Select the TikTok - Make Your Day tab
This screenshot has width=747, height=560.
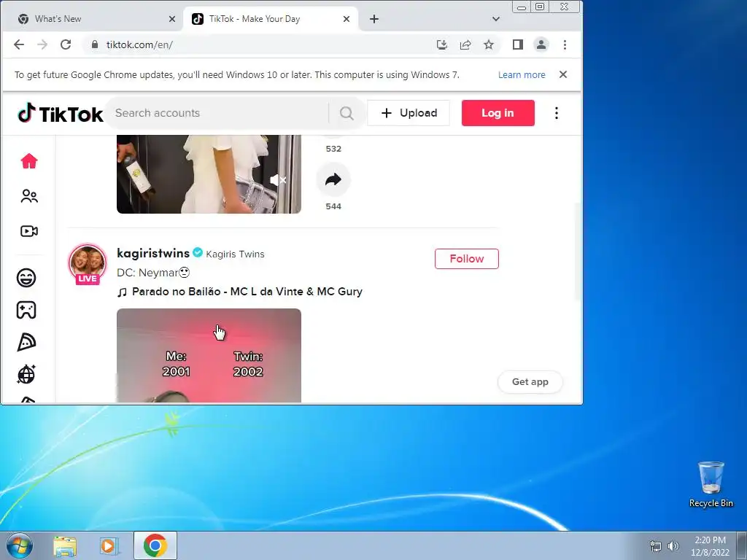[x=270, y=19]
